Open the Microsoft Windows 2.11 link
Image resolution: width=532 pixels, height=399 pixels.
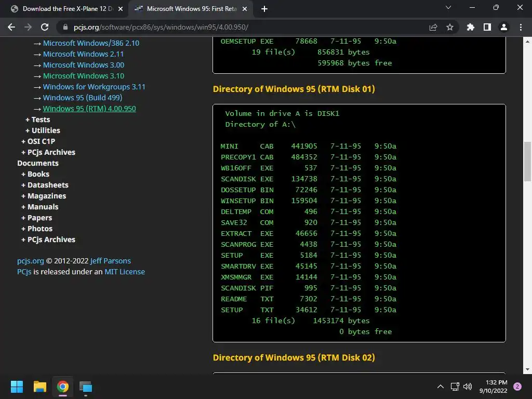(x=83, y=54)
